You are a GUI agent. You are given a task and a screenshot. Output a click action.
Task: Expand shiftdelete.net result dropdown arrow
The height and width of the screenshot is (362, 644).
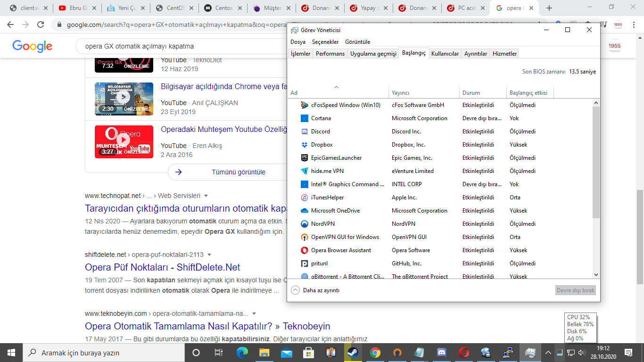209,255
